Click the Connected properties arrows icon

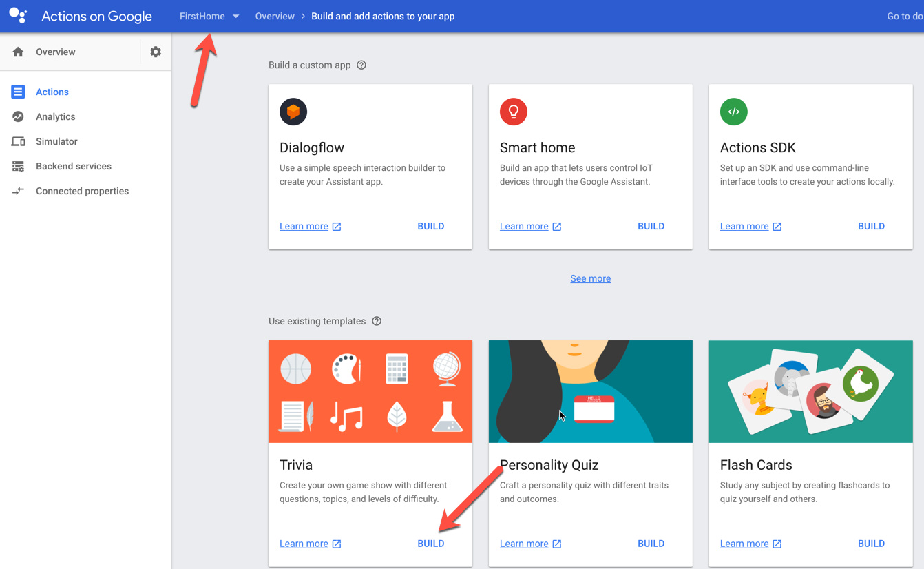point(18,191)
